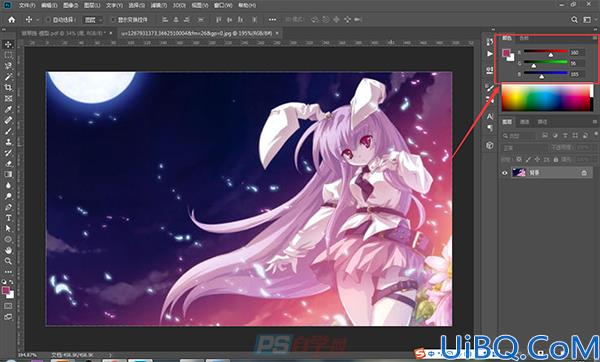Open the Edit menu

click(x=49, y=5)
